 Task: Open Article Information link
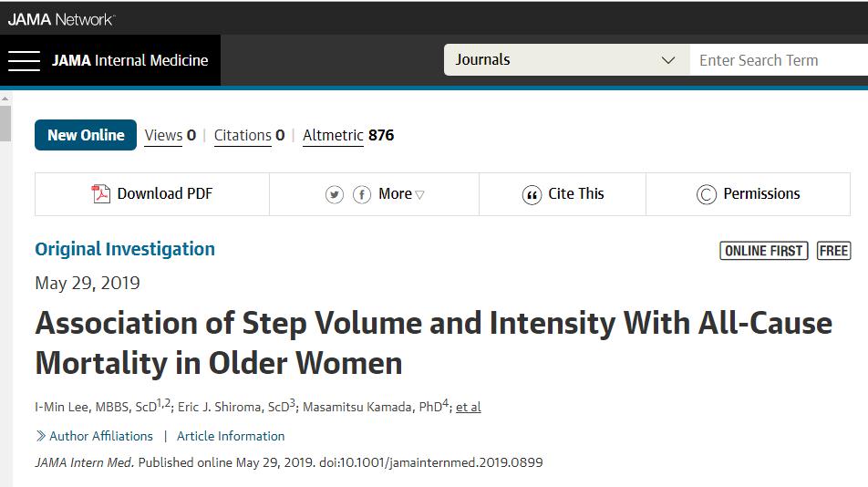[231, 436]
